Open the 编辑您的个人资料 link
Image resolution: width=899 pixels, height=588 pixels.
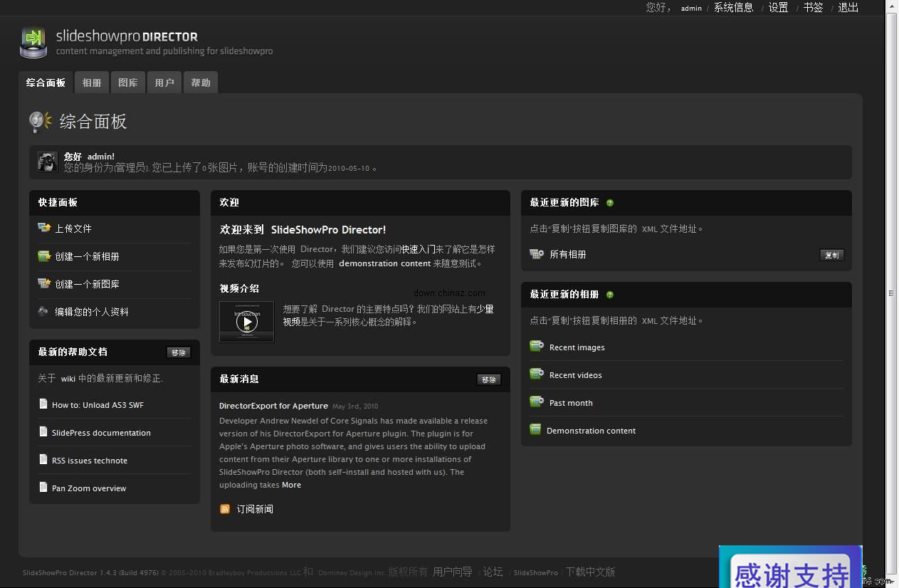[x=92, y=312]
